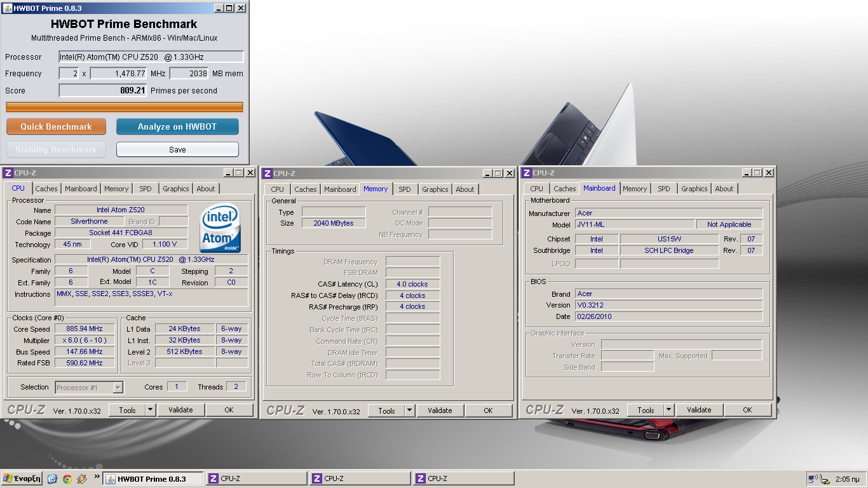The width and height of the screenshot is (868, 488).
Task: Click the Silverthorne code name value
Action: 89,221
